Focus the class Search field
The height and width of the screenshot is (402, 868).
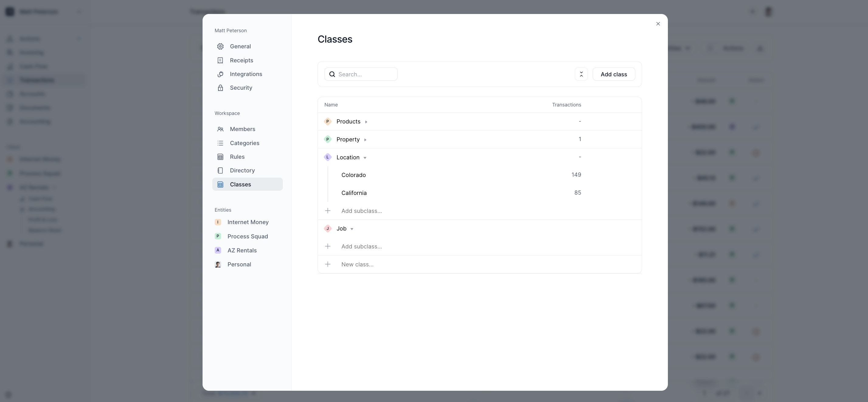click(365, 74)
